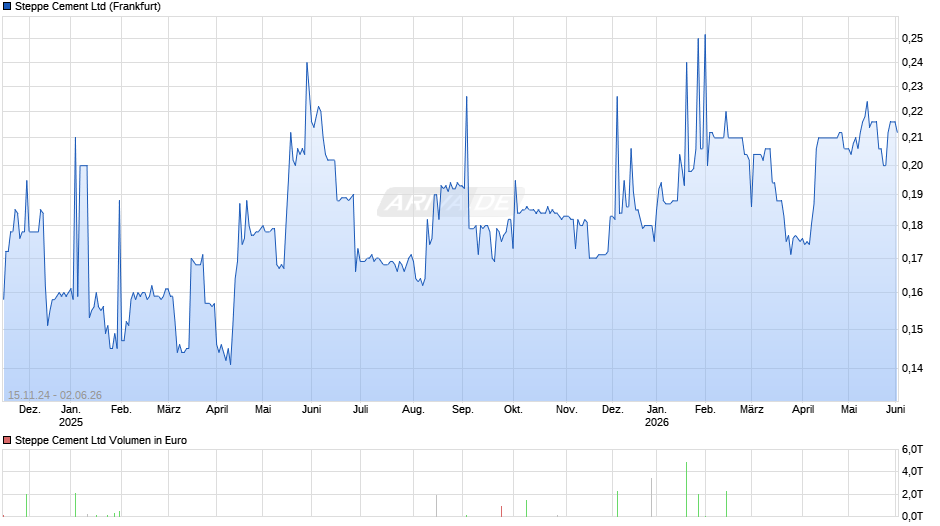Click the Mai month label at the right end
Viewport: 940px width, 526px height.
tap(849, 410)
